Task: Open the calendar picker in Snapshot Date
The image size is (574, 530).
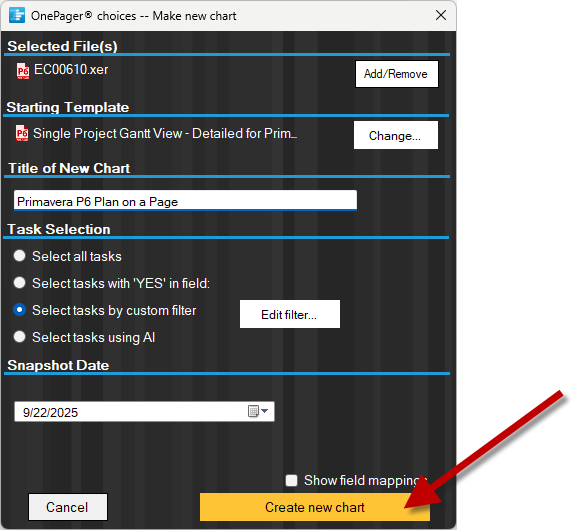Action: (x=258, y=411)
